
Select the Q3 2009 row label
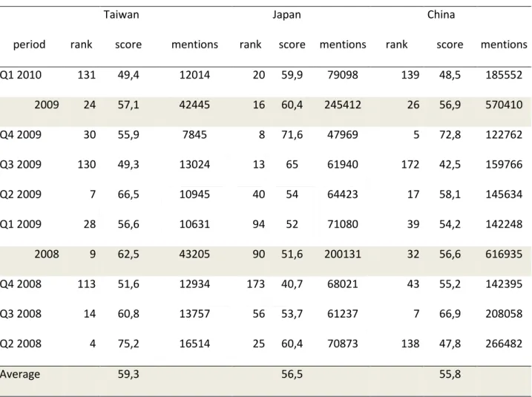pyautogui.click(x=20, y=165)
